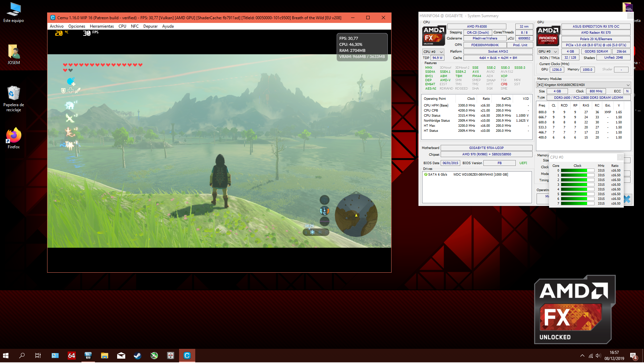Click the green jet taskbar icon
Screen dimensions: 644x363
click(154, 356)
